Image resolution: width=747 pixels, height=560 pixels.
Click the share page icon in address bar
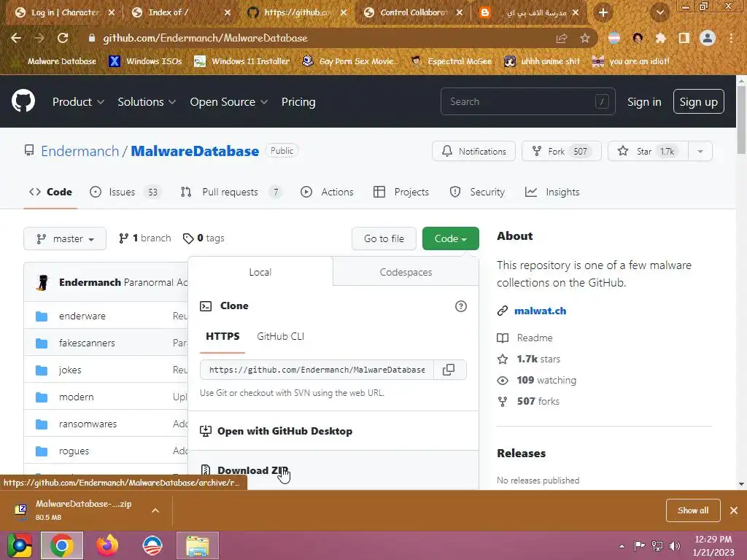click(x=562, y=38)
